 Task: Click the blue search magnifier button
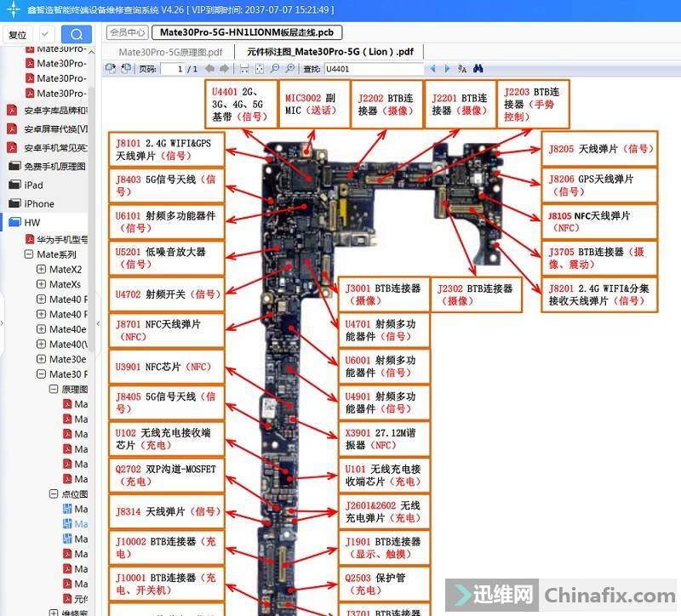tap(77, 35)
